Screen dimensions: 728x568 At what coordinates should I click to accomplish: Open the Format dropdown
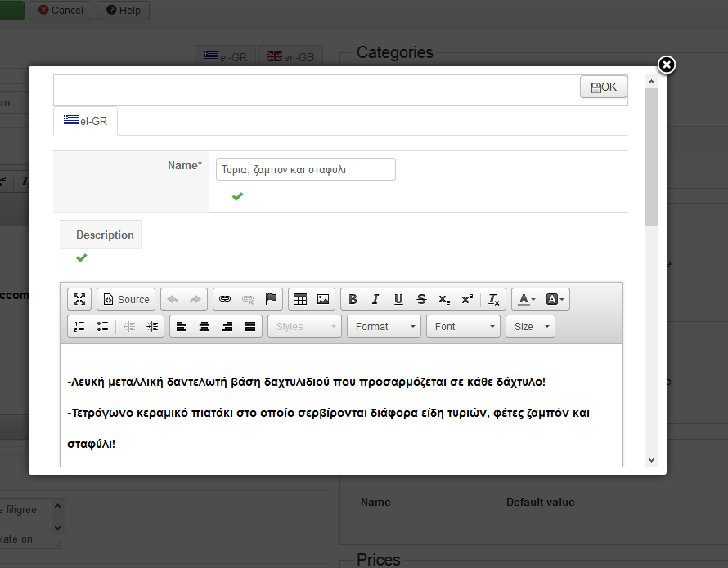[383, 326]
